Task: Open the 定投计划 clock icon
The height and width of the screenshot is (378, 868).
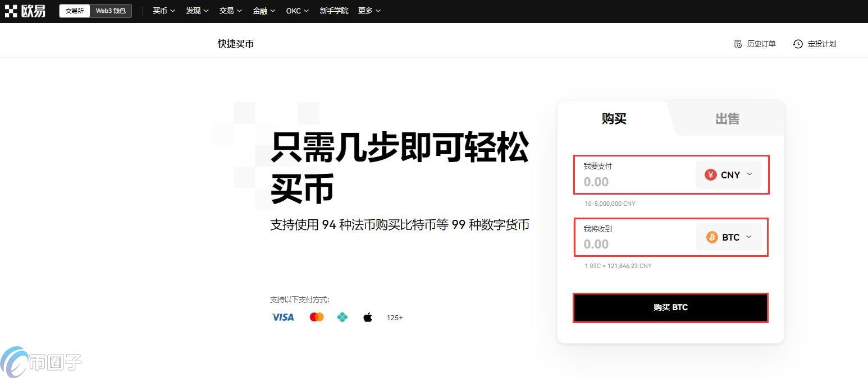Action: [798, 44]
